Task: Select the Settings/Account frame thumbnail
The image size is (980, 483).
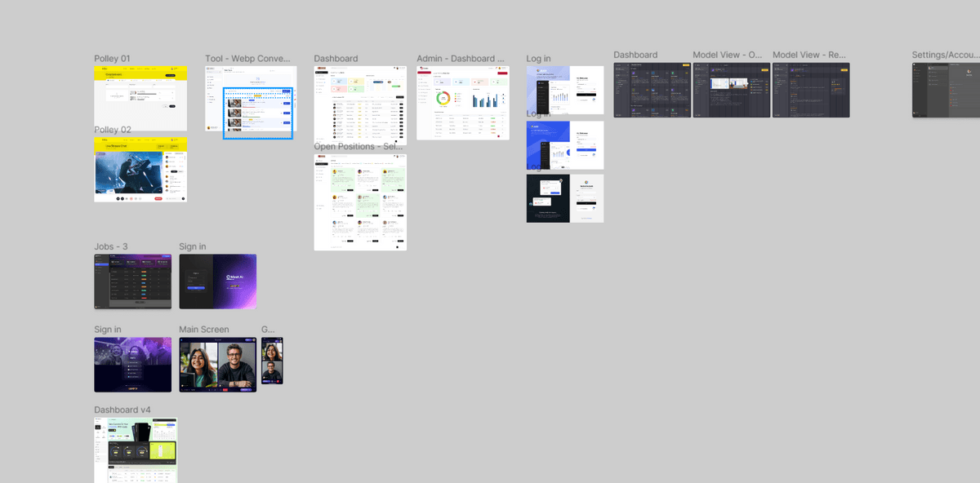Action: 946,90
